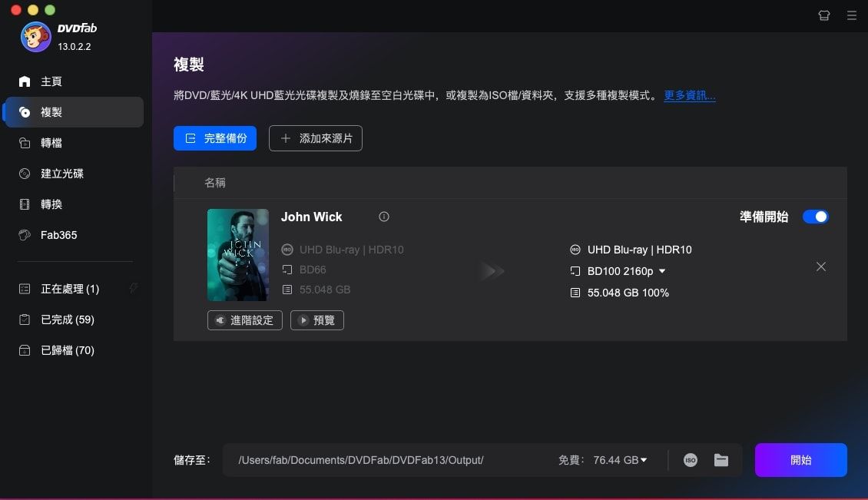
Task: Click the disc icon beside output BD100 2160p
Action: click(x=575, y=271)
